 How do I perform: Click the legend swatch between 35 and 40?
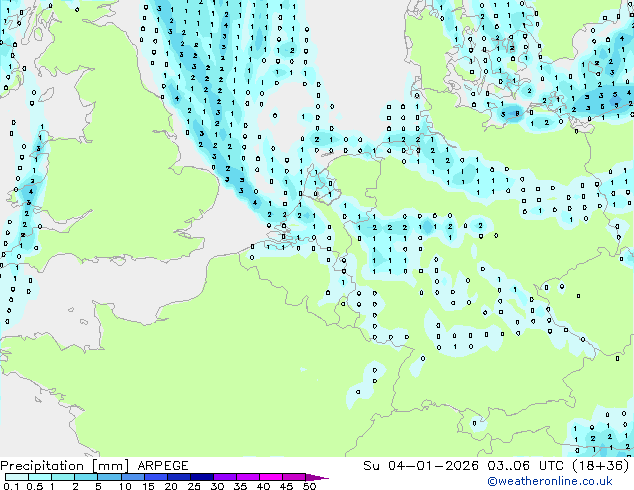(248, 477)
